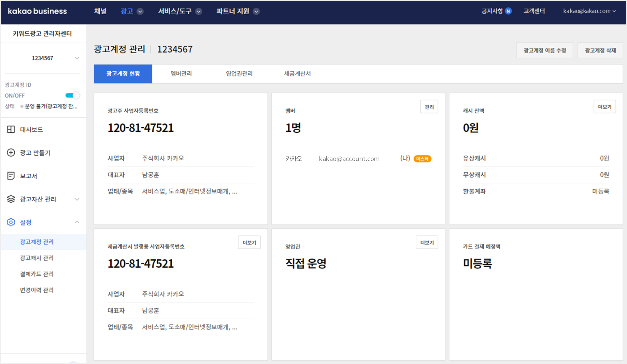Image resolution: width=627 pixels, height=364 pixels.
Task: Open 파트너 지원 in top navigation
Action: coord(233,11)
